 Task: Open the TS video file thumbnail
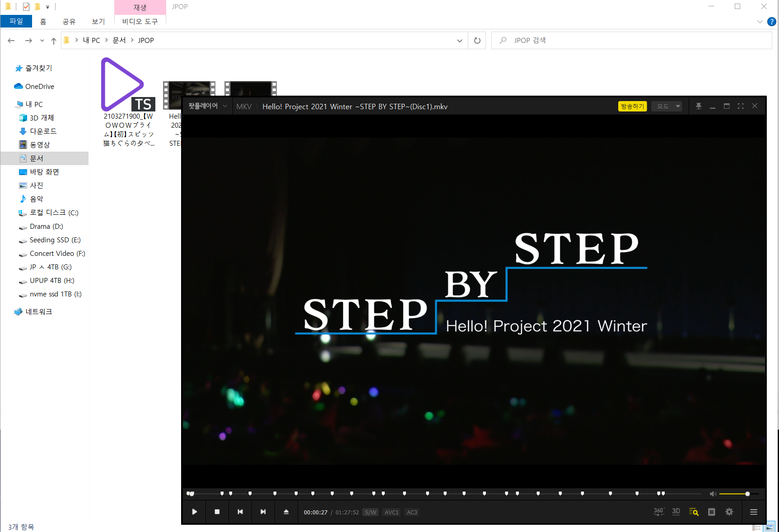click(128, 84)
